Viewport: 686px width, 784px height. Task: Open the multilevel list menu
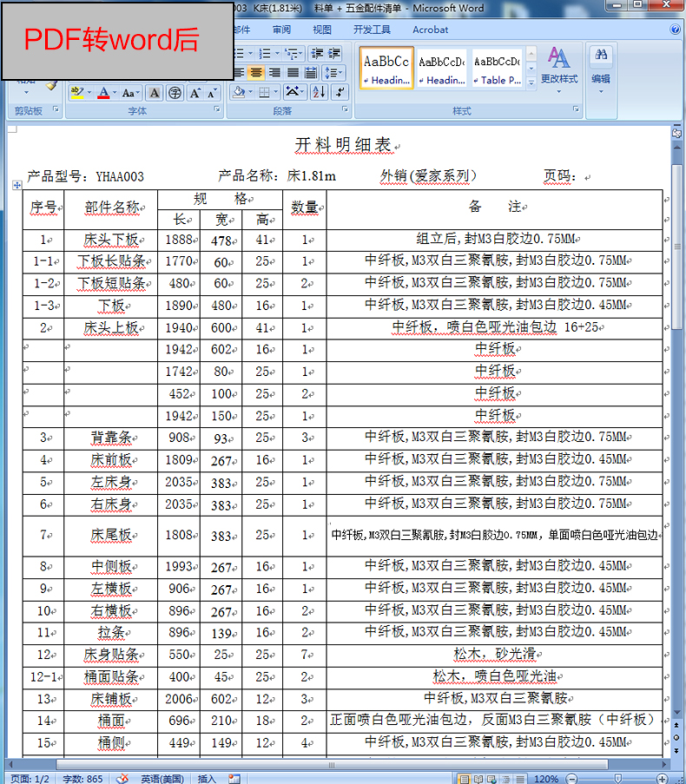click(x=294, y=53)
